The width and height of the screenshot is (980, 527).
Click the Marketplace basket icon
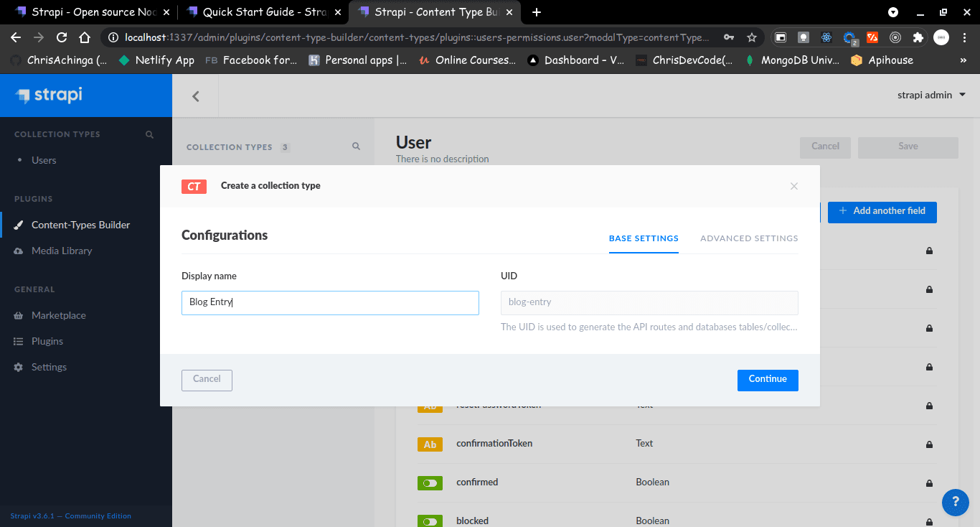tap(19, 315)
